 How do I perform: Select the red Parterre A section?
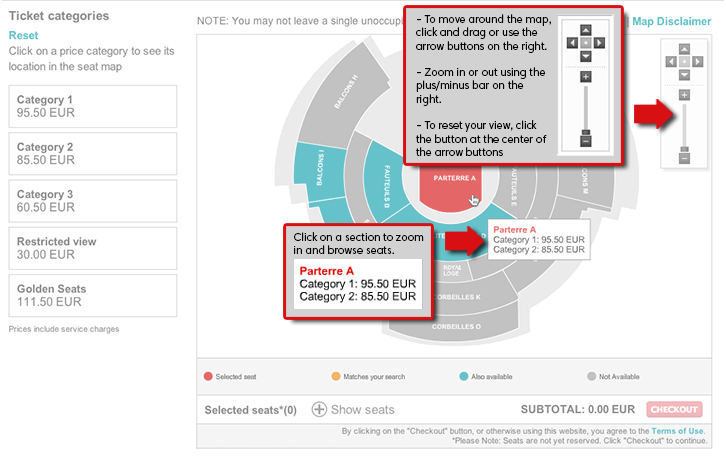pos(449,189)
